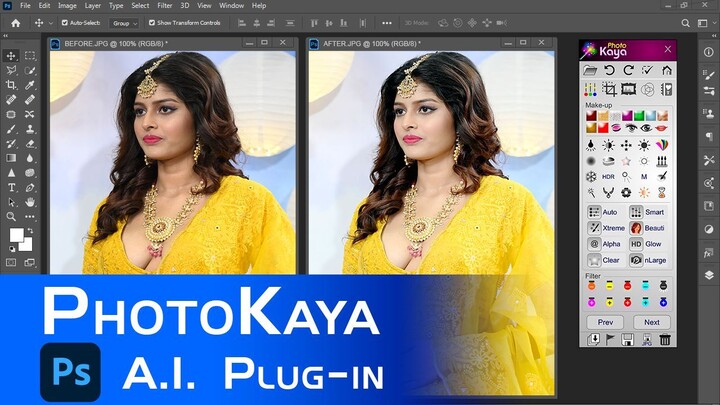This screenshot has height=405, width=720.
Task: Open the File menu
Action: [x=25, y=6]
